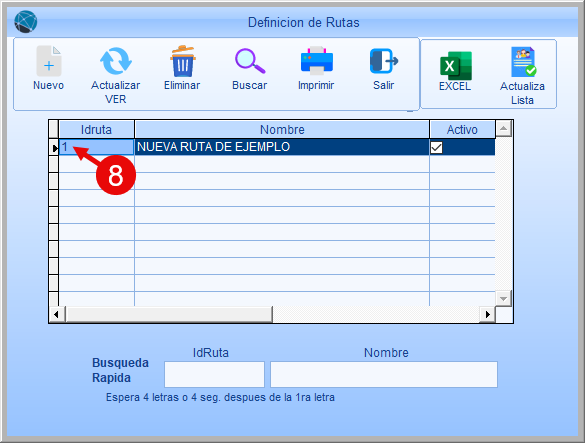Click the left arrow of horizontal scrollbar
Image resolution: width=585 pixels, height=443 pixels.
pyautogui.click(x=56, y=314)
